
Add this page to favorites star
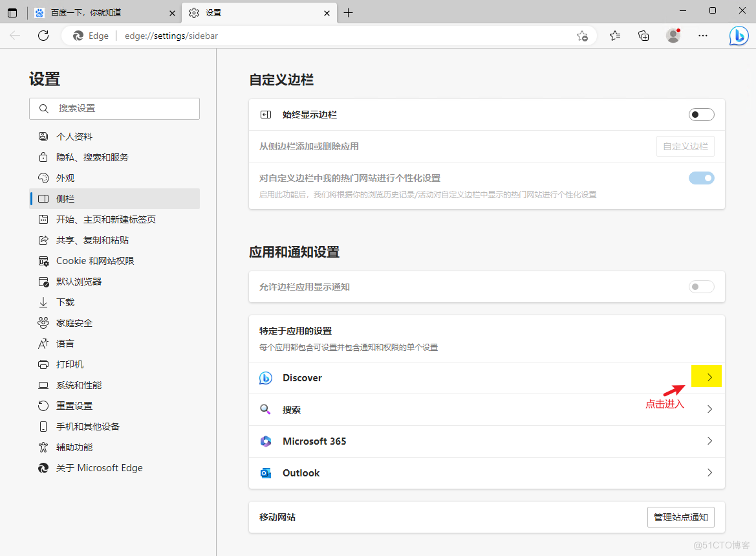(x=582, y=36)
